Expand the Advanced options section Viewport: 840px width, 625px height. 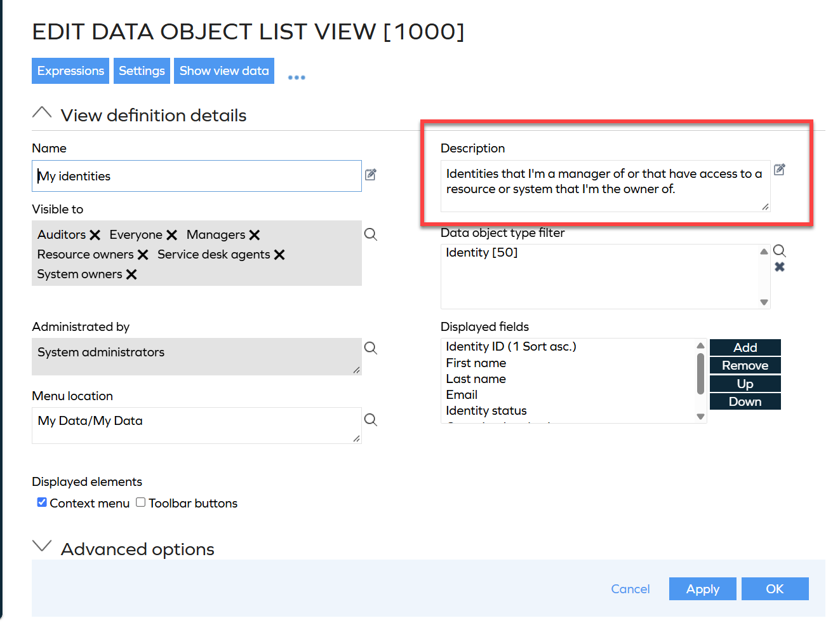tap(42, 546)
